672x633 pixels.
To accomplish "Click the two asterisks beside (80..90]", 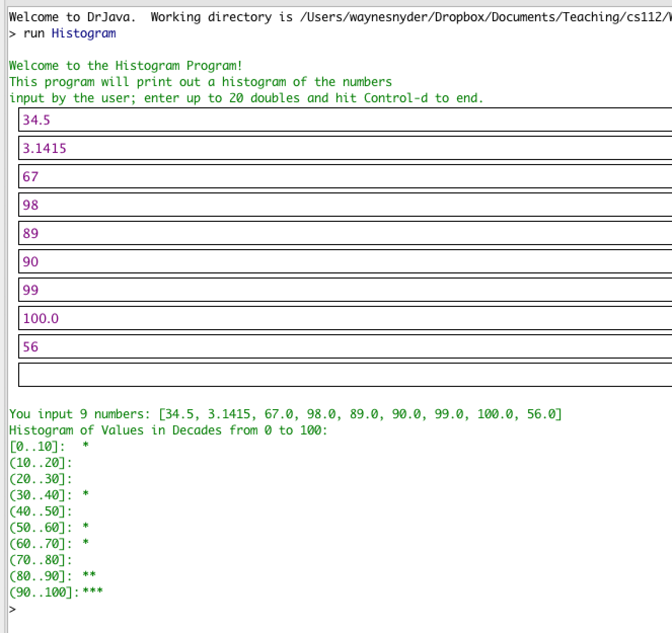I will [x=89, y=575].
